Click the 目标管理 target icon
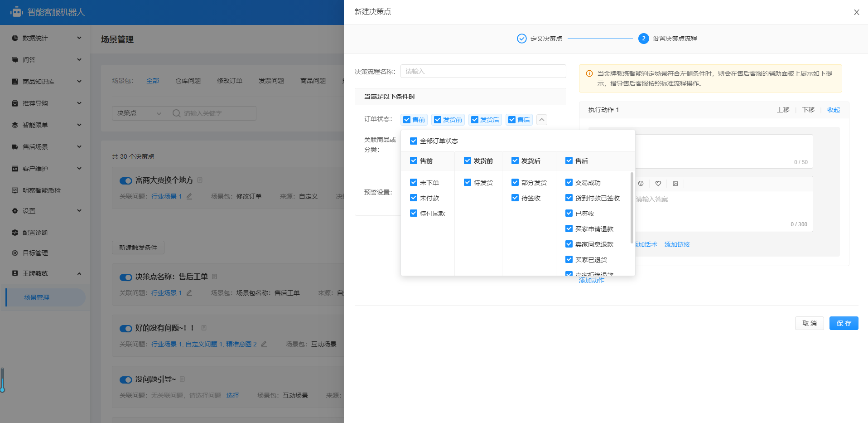 pyautogui.click(x=15, y=253)
